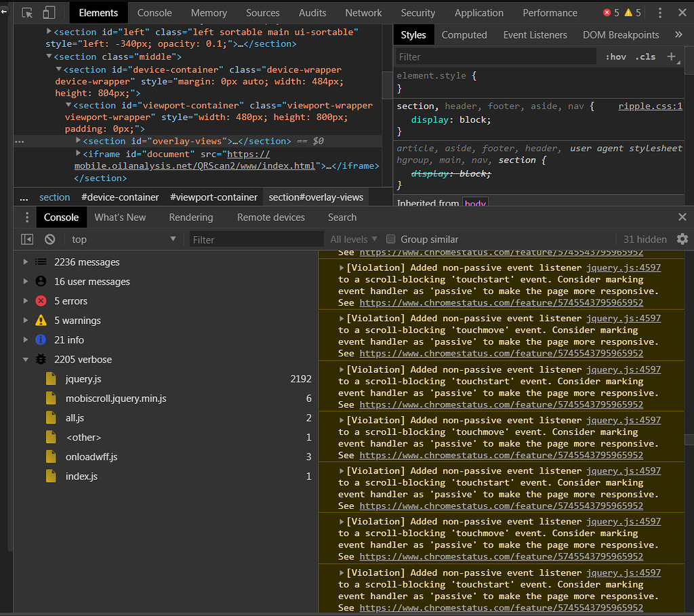Toggle element classes with .cls button
Viewport: 694px width, 616px height.
pos(647,57)
